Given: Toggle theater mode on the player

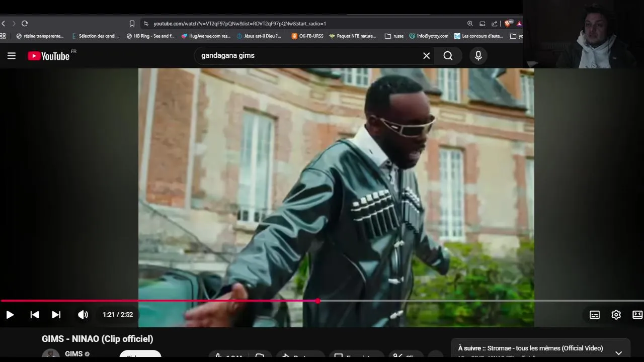Looking at the screenshot, I should [x=637, y=315].
